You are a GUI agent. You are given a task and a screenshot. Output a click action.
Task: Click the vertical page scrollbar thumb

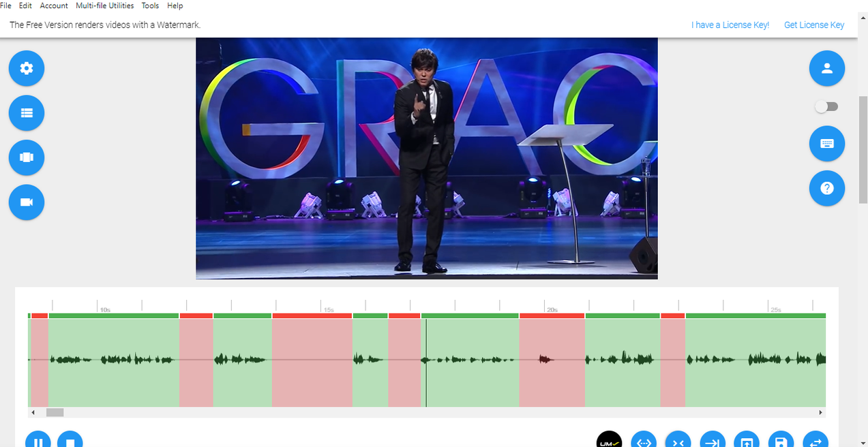[863, 150]
